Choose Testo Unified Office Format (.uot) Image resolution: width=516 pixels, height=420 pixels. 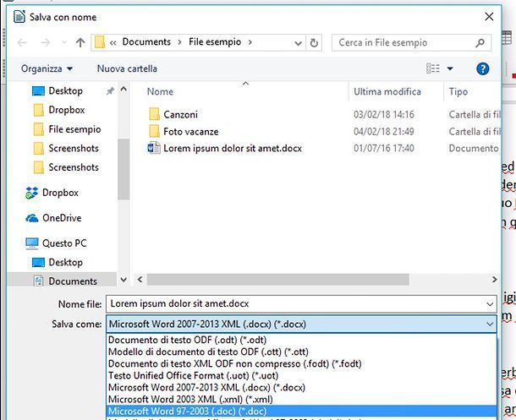(x=301, y=375)
